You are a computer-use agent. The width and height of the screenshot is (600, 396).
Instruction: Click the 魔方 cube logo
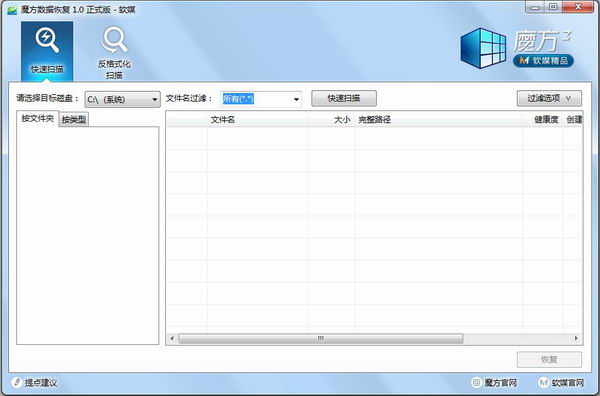point(483,48)
